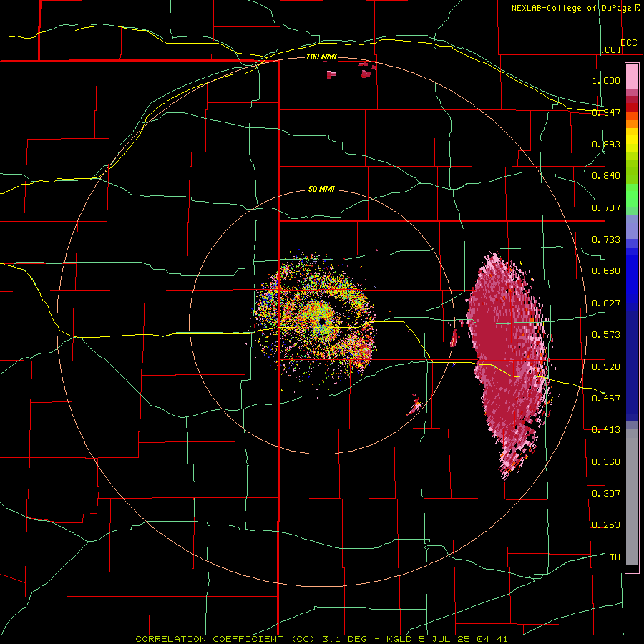The height and width of the screenshot is (644, 644).
Task: Click the 0.360 legend value
Action: [x=606, y=462]
